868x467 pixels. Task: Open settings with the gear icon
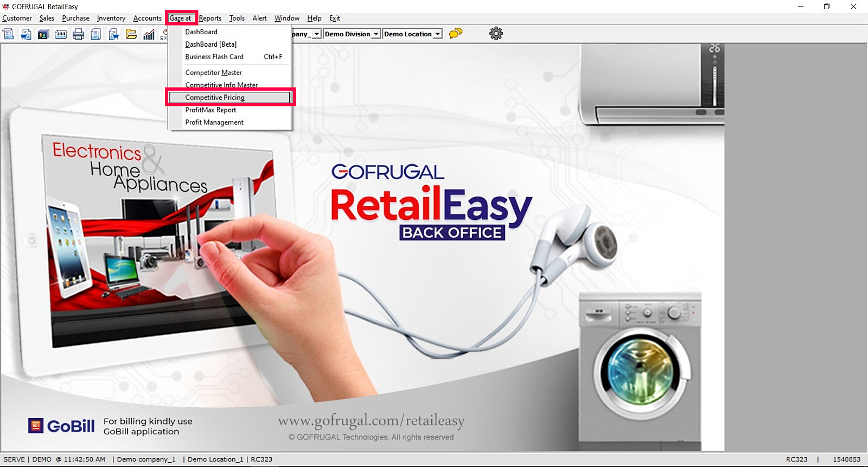[x=496, y=34]
